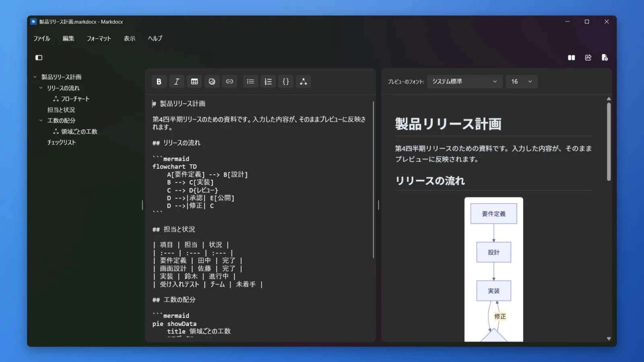This screenshot has height=362, width=644.
Task: Click the table row '受け入れテスト | チーム | 未着手'
Action: 208,284
